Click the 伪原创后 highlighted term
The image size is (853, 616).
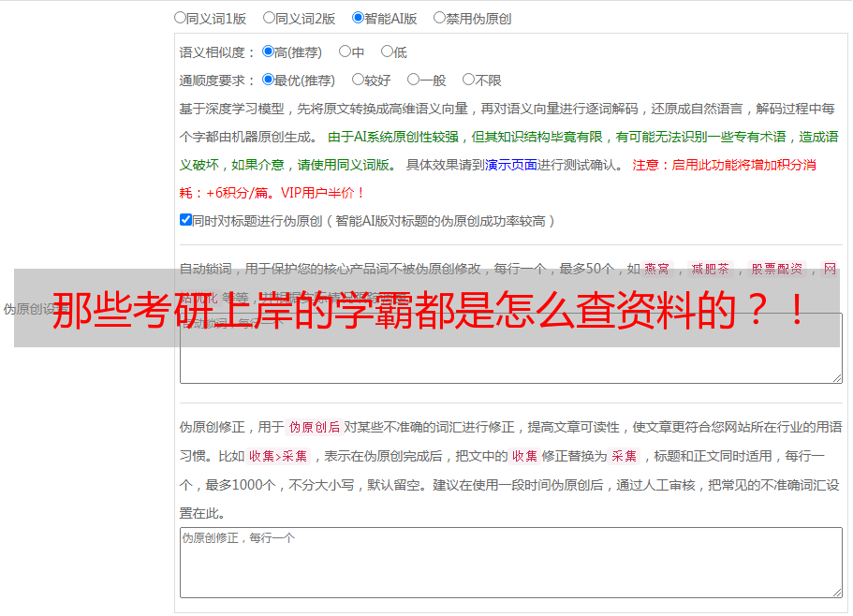pos(314,427)
